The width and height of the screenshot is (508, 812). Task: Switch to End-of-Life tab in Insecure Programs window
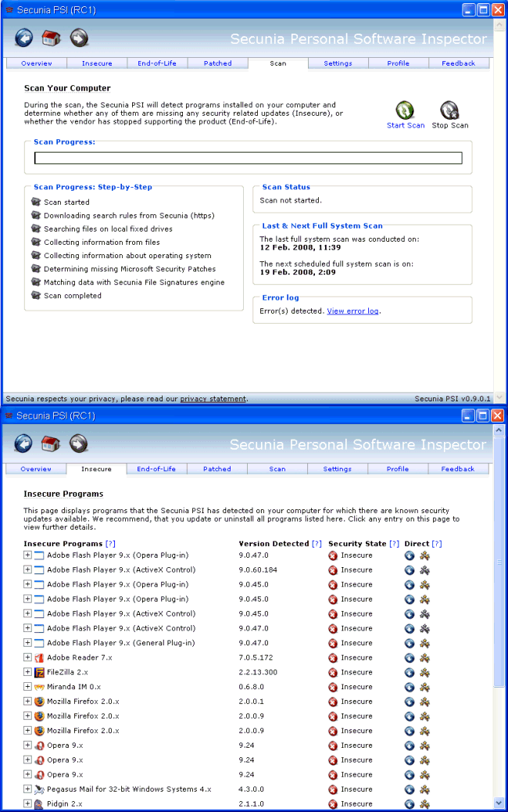[156, 469]
